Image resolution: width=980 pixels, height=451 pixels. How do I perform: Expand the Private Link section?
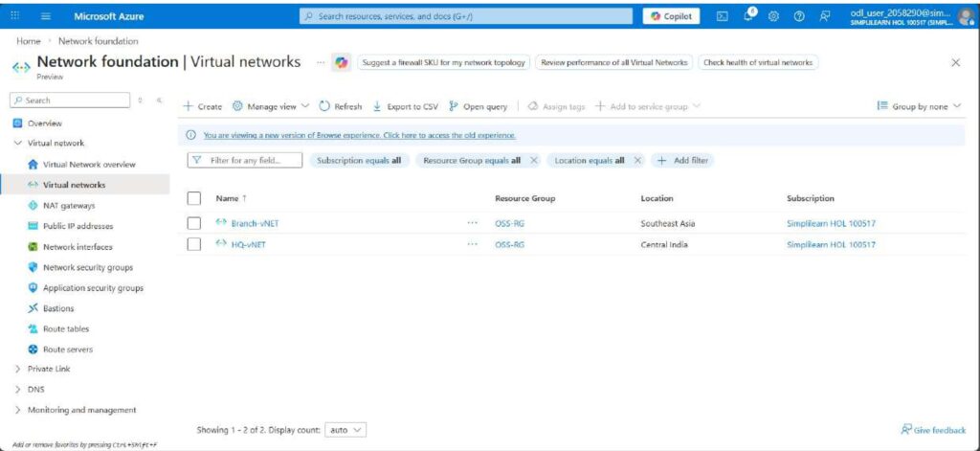18,369
